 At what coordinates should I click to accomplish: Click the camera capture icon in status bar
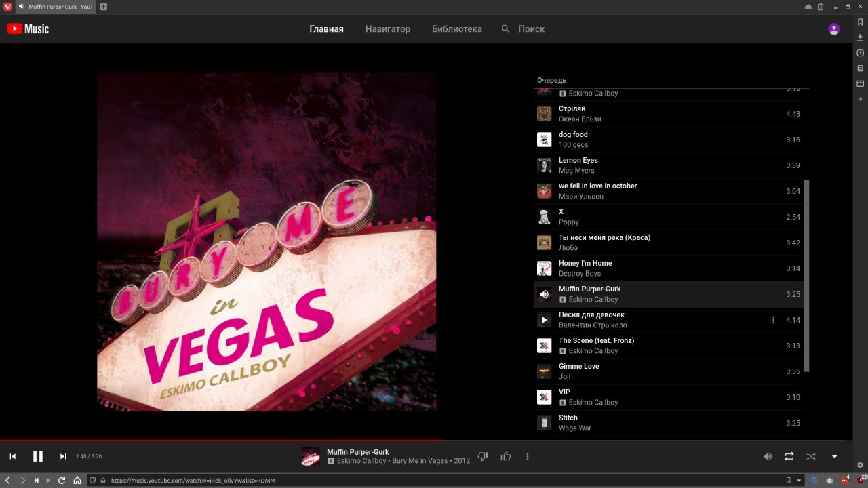(829, 481)
